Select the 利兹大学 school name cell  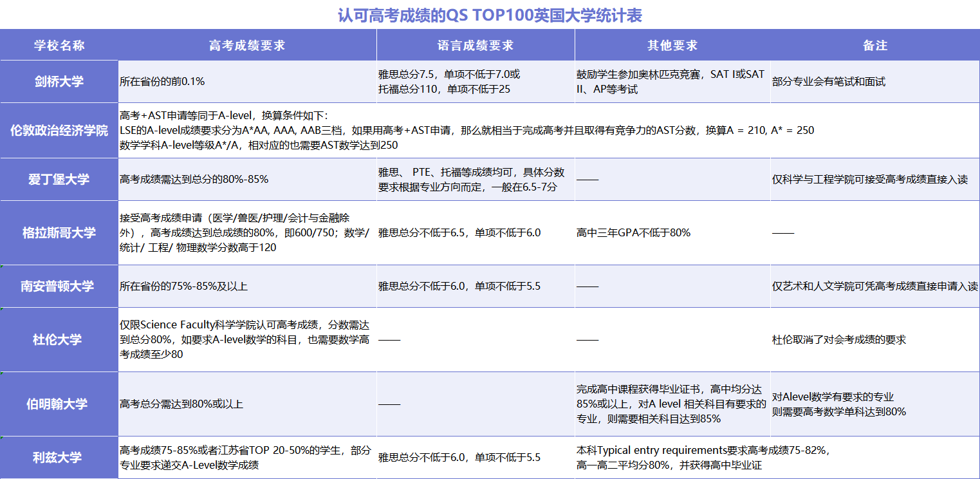click(59, 458)
